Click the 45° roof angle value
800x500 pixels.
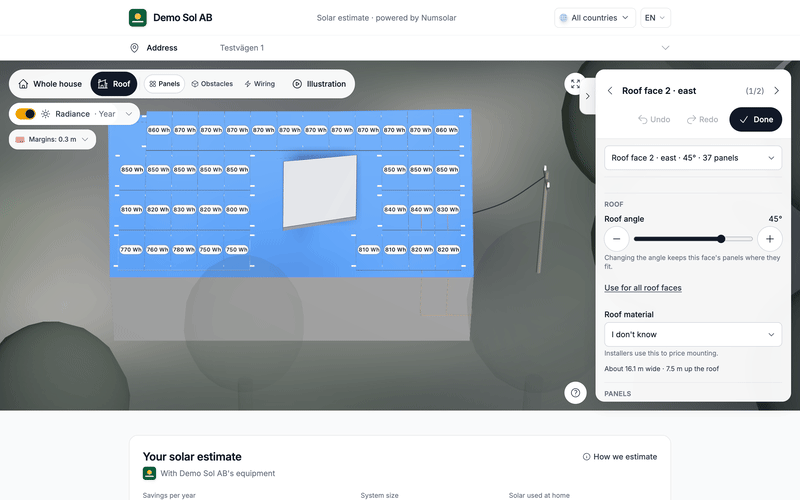775,219
